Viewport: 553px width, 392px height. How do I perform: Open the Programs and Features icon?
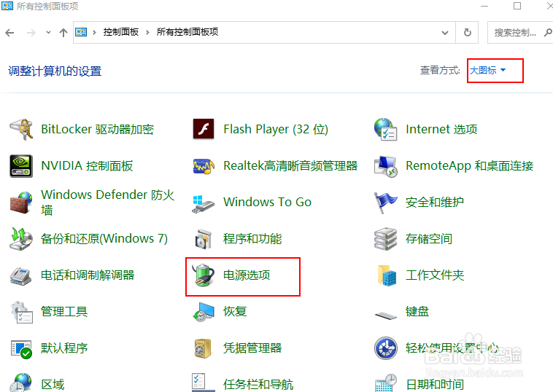[x=204, y=239]
